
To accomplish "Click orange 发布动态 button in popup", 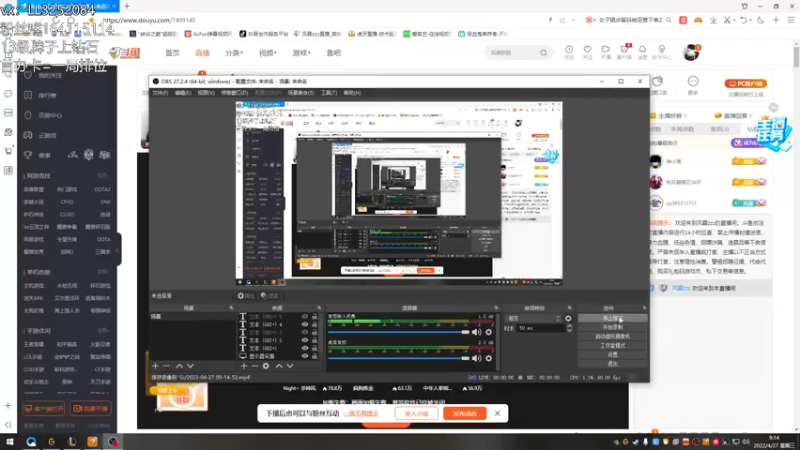I will click(x=464, y=413).
